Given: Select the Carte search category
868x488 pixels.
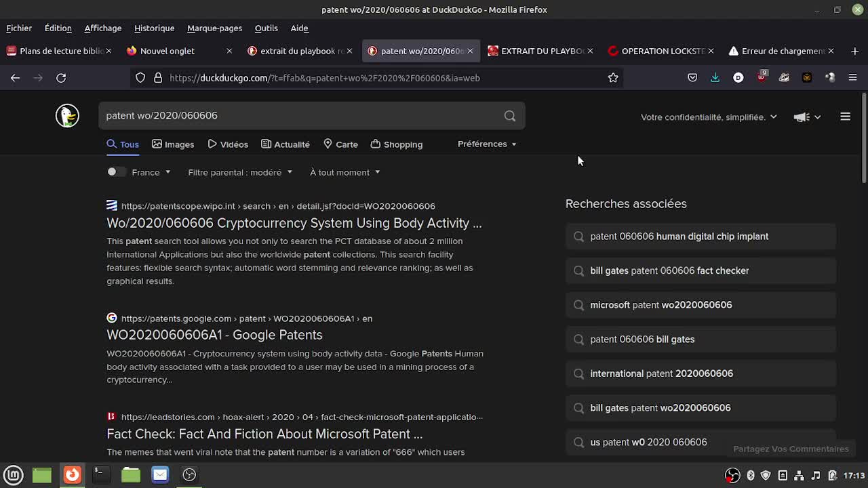Looking at the screenshot, I should pos(340,144).
